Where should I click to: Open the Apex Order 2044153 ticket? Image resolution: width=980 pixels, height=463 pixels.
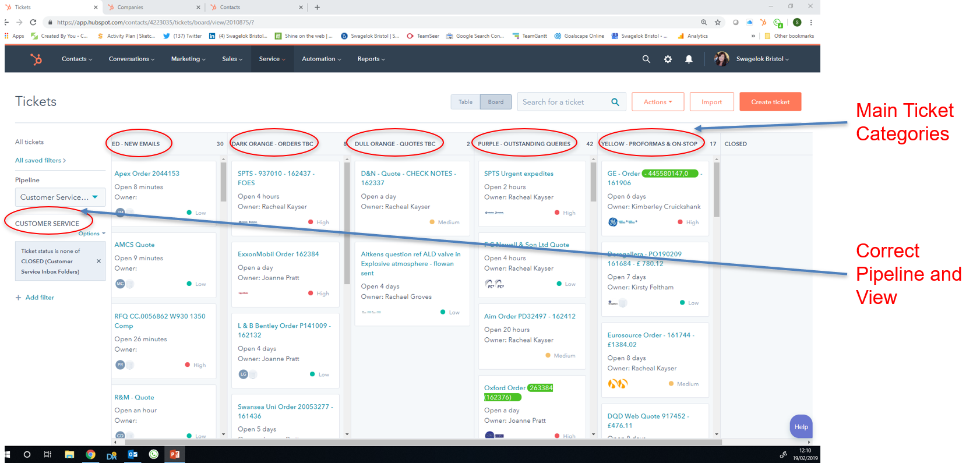(x=147, y=174)
